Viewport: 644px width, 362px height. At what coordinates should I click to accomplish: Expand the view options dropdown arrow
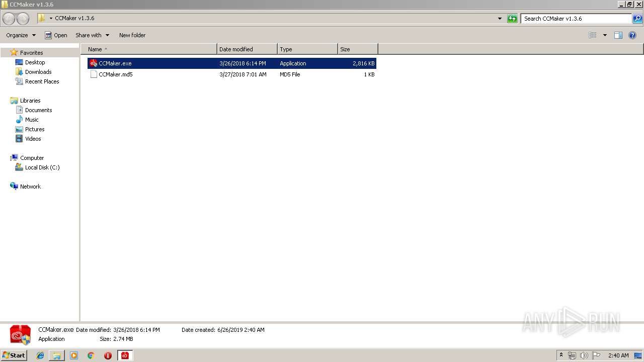[x=605, y=35]
